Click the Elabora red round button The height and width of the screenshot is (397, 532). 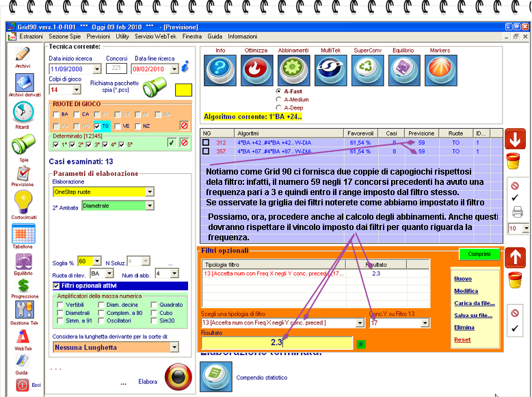pos(178,376)
